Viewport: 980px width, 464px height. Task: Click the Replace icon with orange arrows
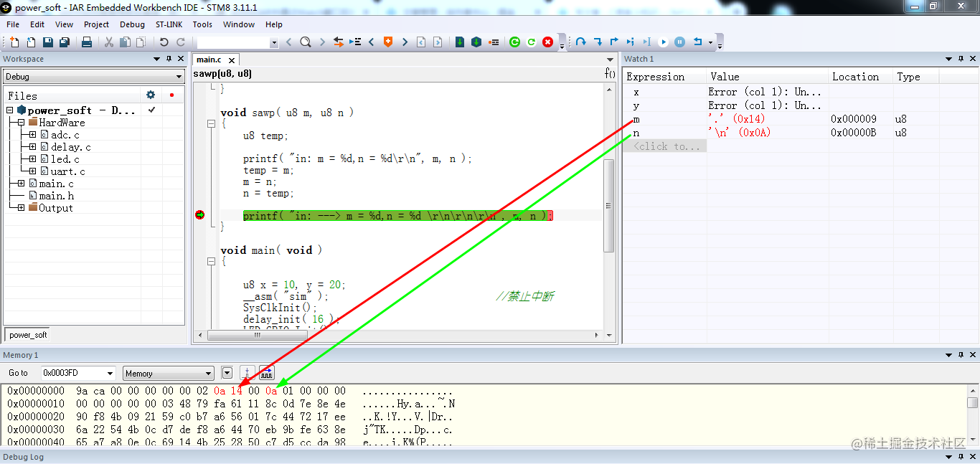coord(339,42)
